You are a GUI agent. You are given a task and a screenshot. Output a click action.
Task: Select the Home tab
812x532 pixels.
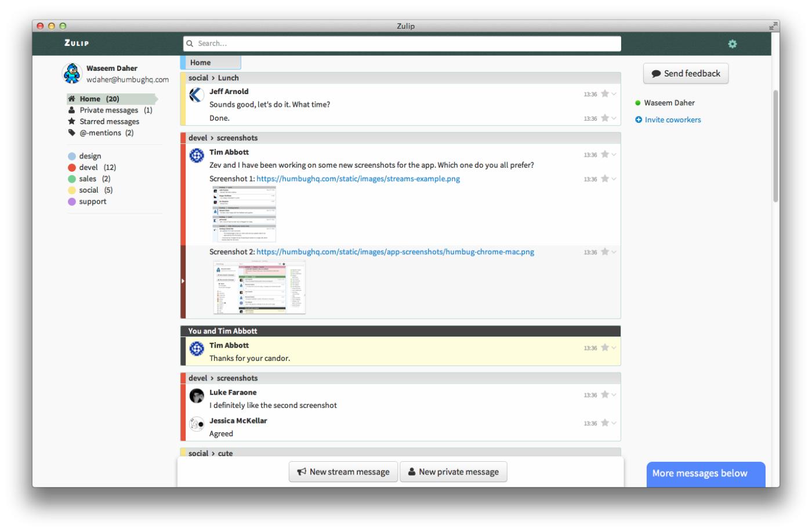click(211, 63)
